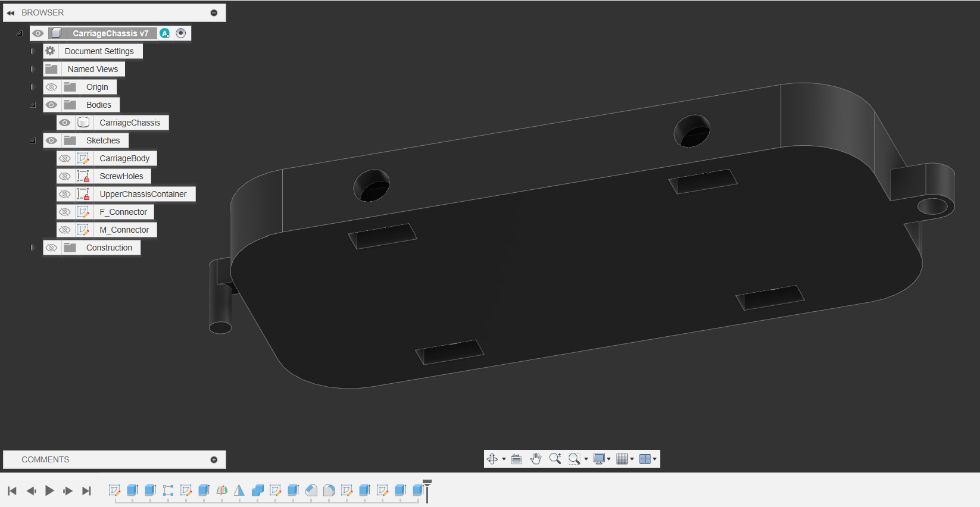
Task: Expand the Comments panel
Action: [x=214, y=459]
